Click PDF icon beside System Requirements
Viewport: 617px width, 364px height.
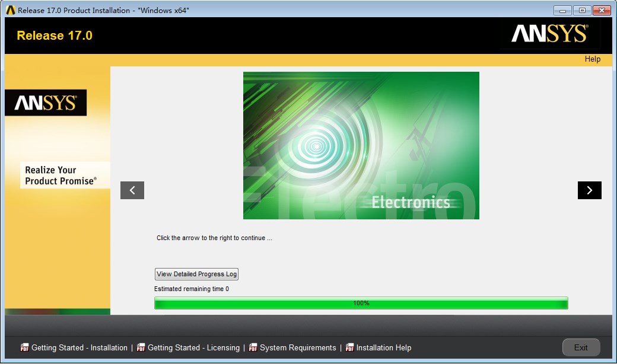[253, 347]
